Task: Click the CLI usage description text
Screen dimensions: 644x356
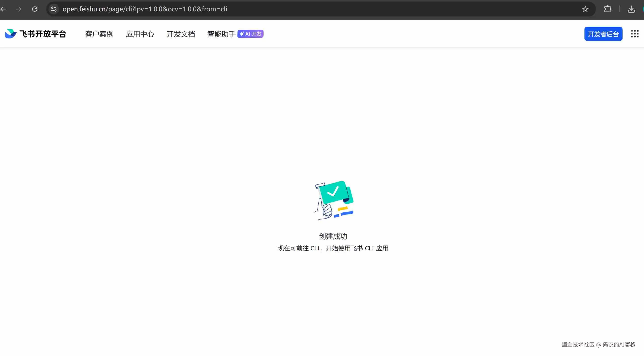Action: pyautogui.click(x=333, y=248)
